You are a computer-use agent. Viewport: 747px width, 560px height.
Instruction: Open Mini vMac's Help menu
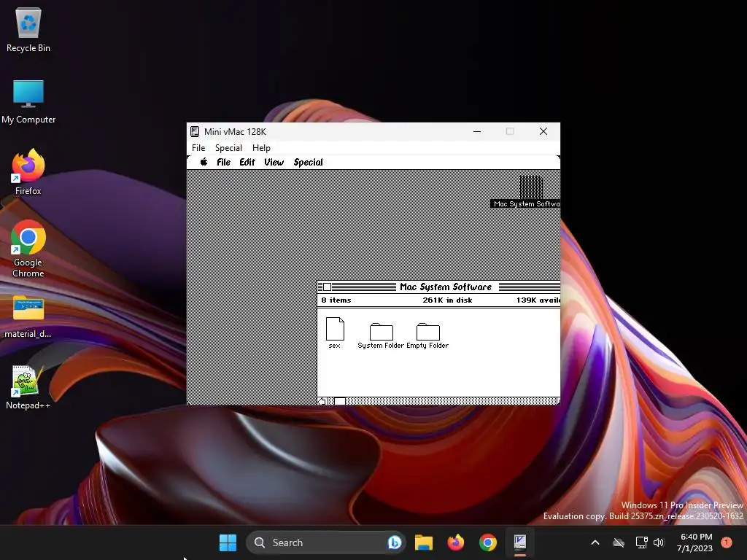point(261,147)
